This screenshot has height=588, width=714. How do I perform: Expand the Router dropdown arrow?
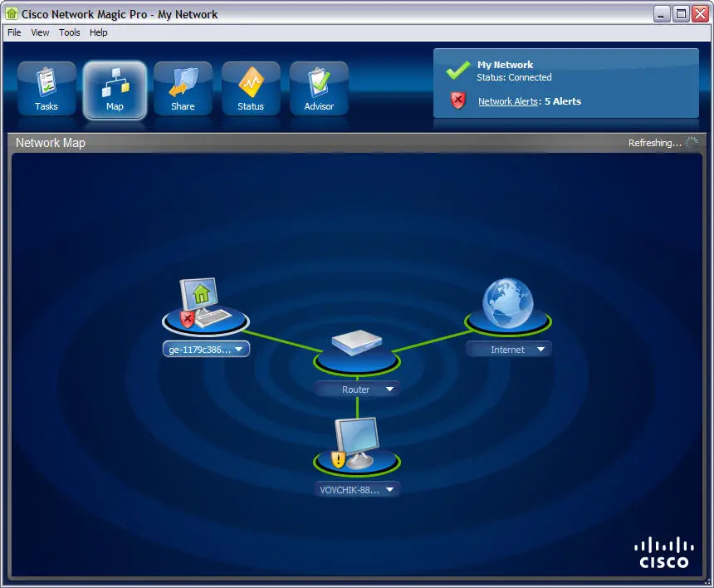(389, 390)
